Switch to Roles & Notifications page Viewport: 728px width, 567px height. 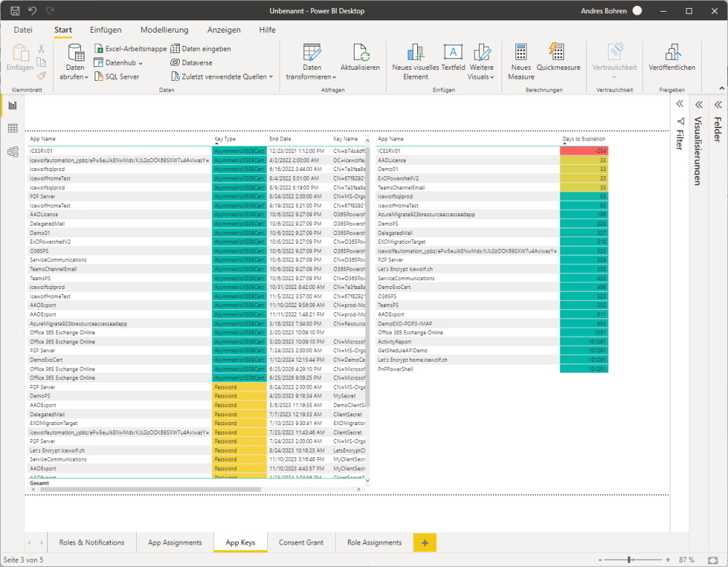point(92,542)
